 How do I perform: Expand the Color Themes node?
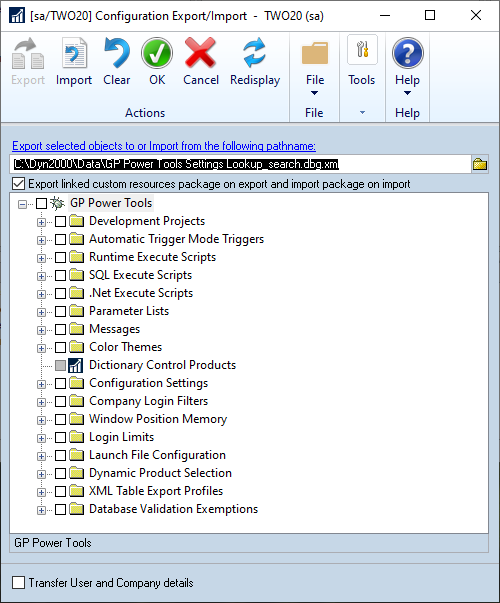41,348
